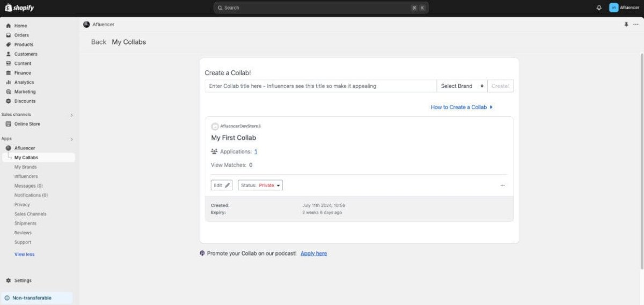Click the applications people icon
Image resolution: width=644 pixels, height=305 pixels.
[x=214, y=152]
